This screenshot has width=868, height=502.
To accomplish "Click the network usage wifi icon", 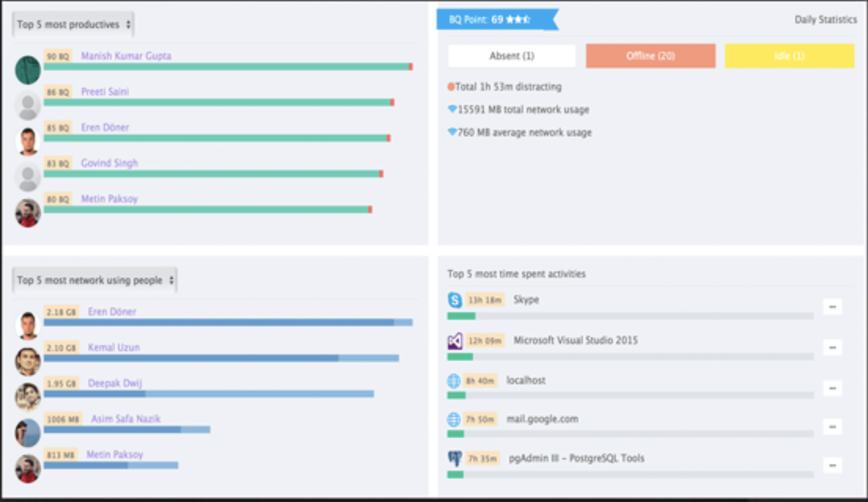I will coord(451,109).
